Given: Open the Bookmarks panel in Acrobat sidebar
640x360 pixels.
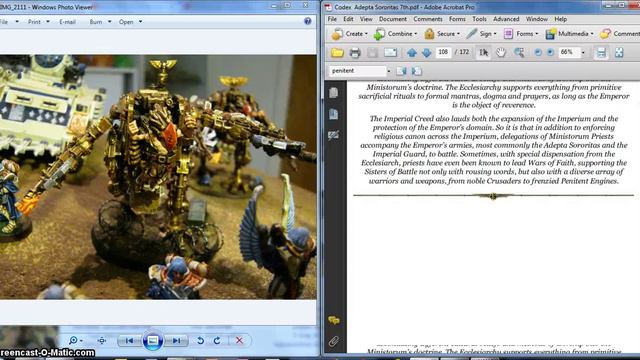Looking at the screenshot, I should click(333, 114).
